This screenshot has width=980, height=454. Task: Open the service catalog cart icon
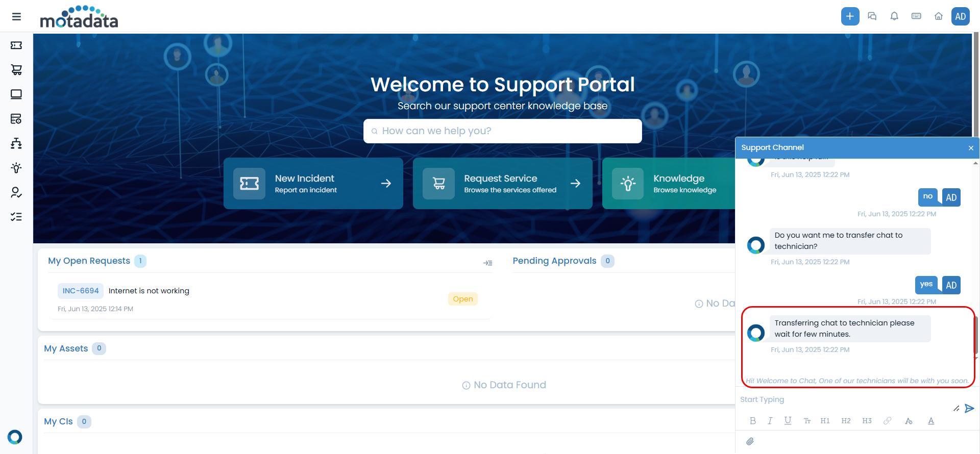16,70
